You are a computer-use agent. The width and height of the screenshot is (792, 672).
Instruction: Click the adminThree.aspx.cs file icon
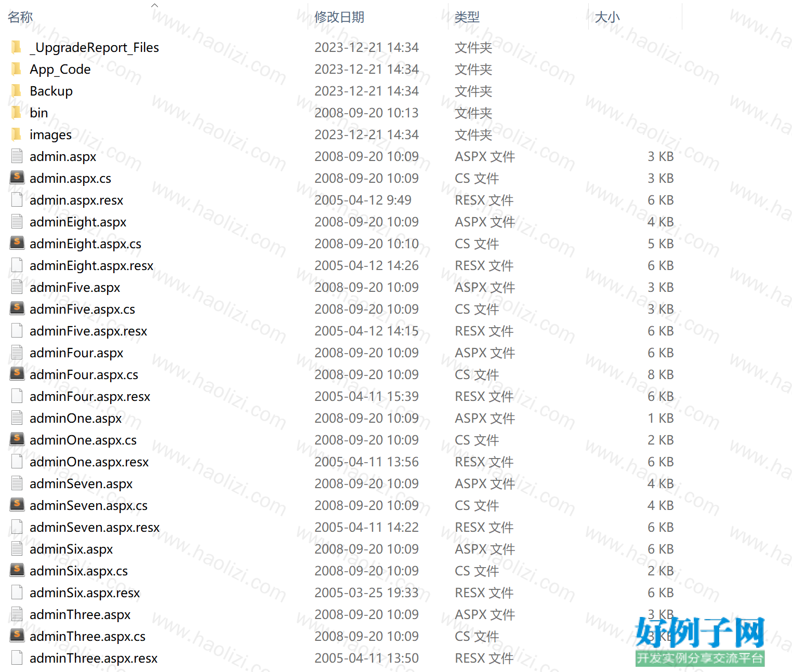point(17,636)
